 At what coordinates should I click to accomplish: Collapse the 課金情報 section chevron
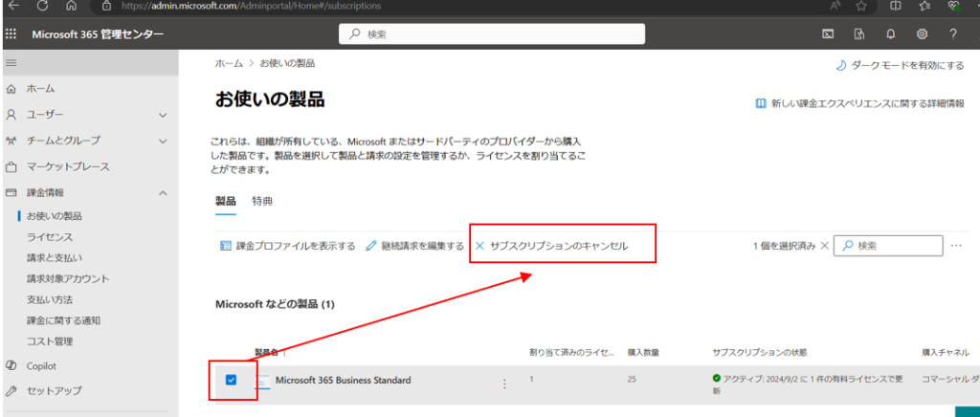[163, 193]
